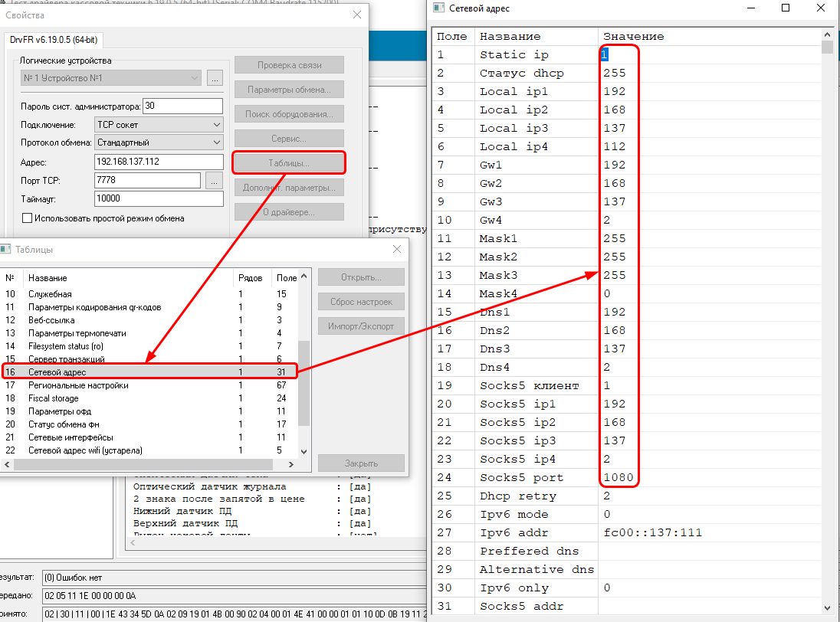Click the Открыть... button
Screen dimensions: 840x622
[x=361, y=277]
